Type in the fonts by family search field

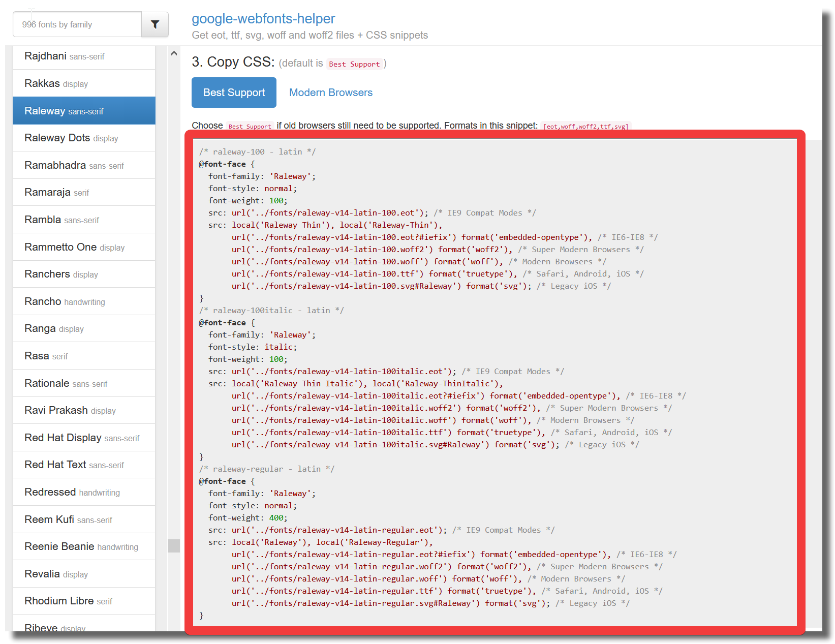pyautogui.click(x=77, y=24)
